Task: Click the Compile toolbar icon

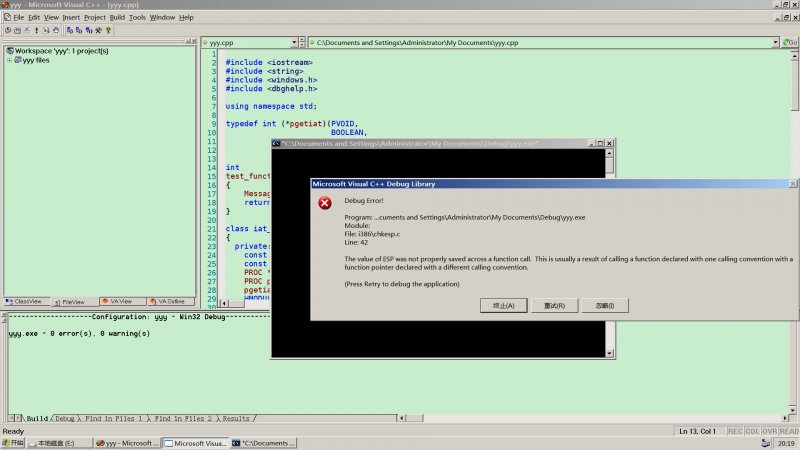Action: [x=8, y=30]
